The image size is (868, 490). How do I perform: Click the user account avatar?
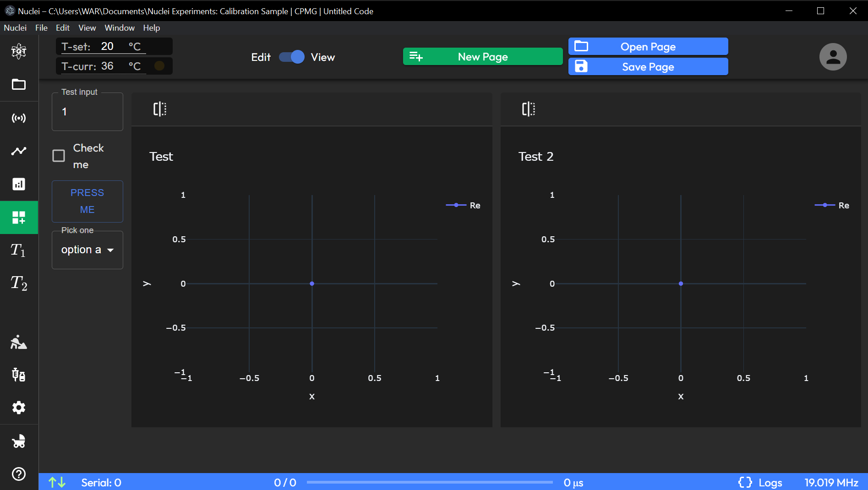coord(833,57)
